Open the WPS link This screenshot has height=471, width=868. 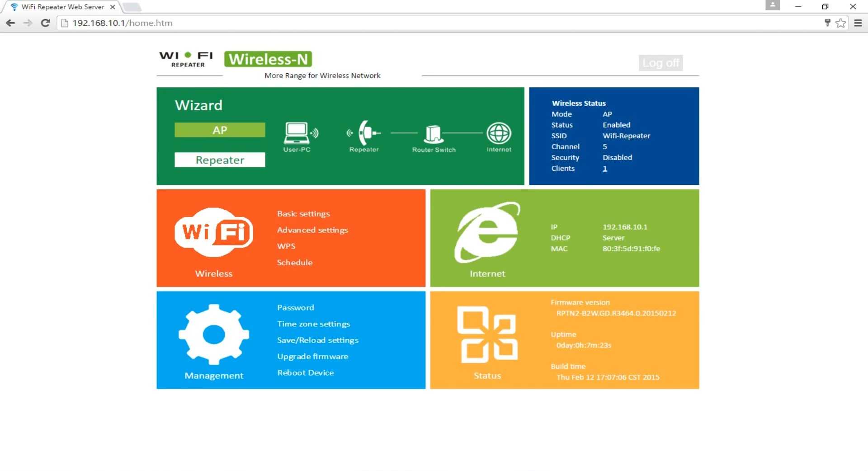[286, 246]
